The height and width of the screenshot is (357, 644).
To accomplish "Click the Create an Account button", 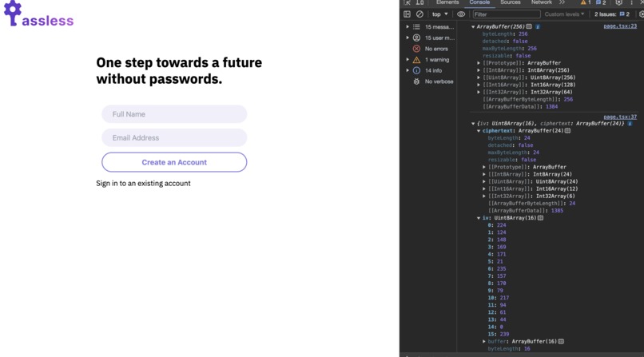I will 174,162.
